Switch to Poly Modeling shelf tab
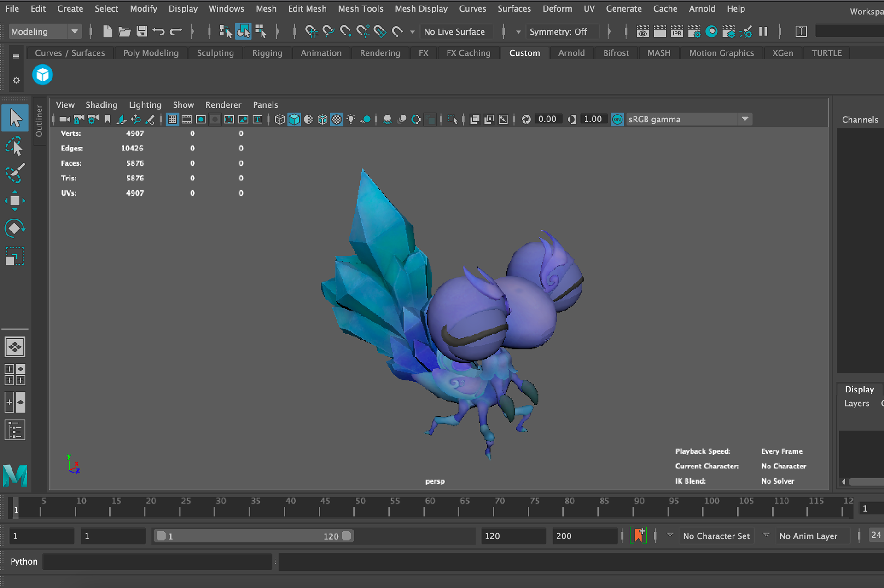Viewport: 884px width, 588px height. tap(151, 53)
